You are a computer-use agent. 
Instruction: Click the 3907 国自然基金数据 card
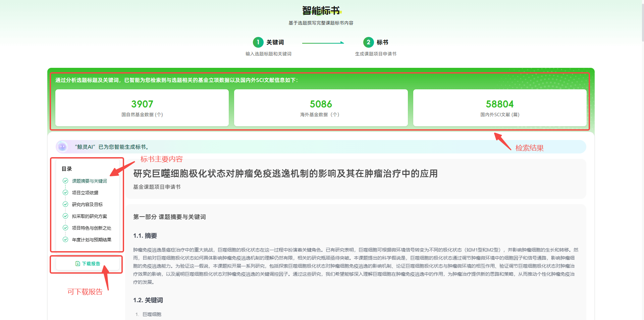142,108
